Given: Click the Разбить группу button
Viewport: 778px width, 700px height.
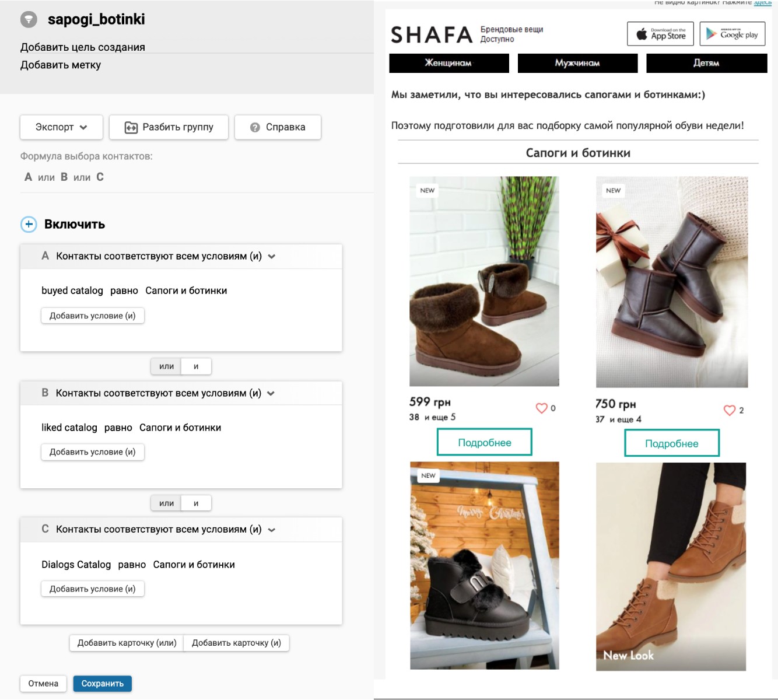Looking at the screenshot, I should (x=169, y=127).
